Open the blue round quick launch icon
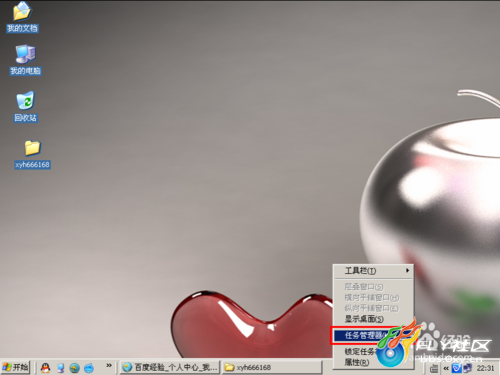Viewport: 500px width, 375px height. tap(89, 368)
